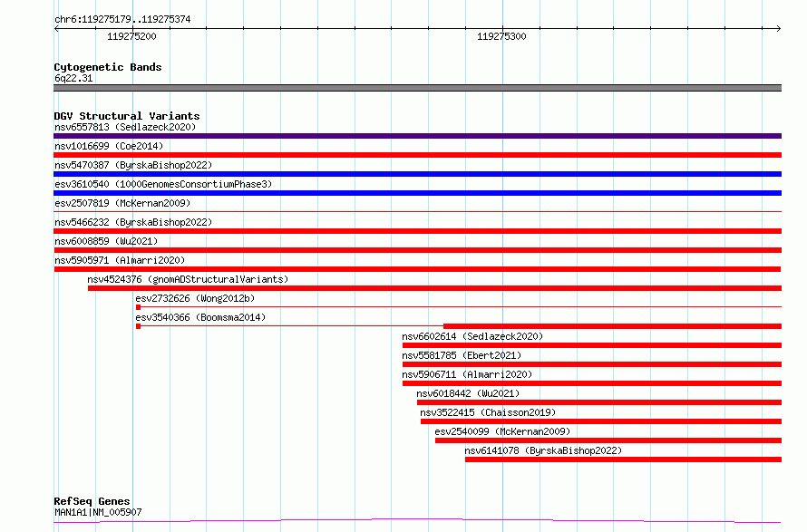Image resolution: width=807 pixels, height=532 pixels.
Task: Click the ruler's left arrow end
Action: click(x=56, y=28)
